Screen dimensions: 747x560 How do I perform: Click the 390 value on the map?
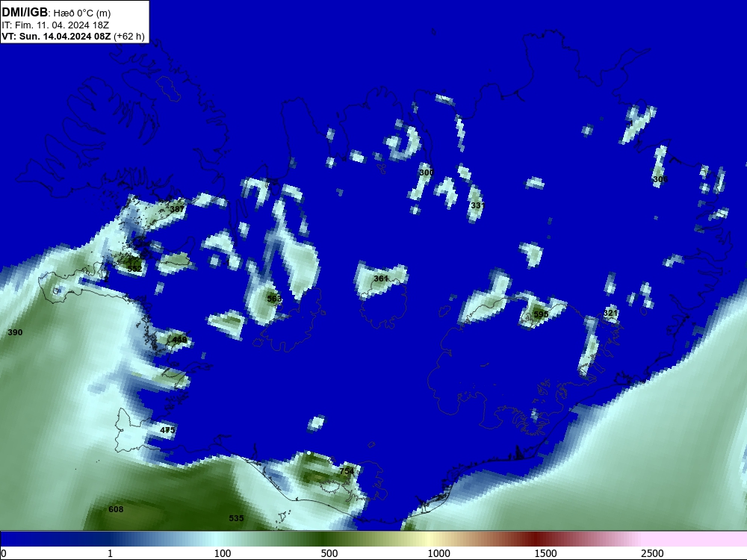point(15,332)
